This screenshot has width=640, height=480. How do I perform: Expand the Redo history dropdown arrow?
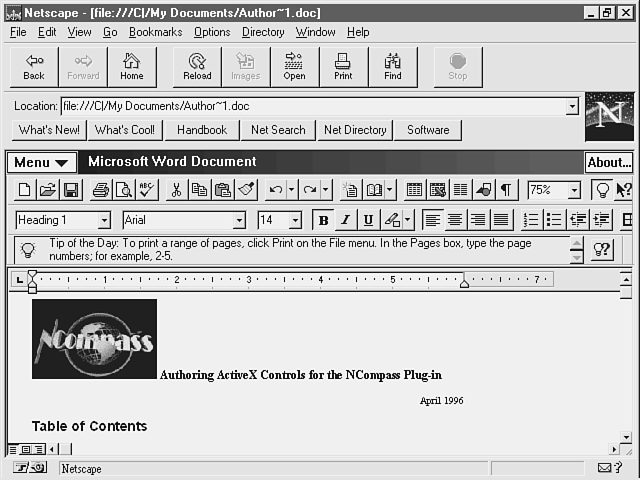[326, 190]
